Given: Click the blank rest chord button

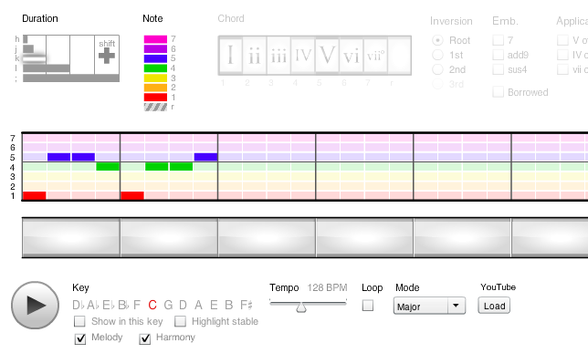Looking at the screenshot, I should tap(399, 56).
